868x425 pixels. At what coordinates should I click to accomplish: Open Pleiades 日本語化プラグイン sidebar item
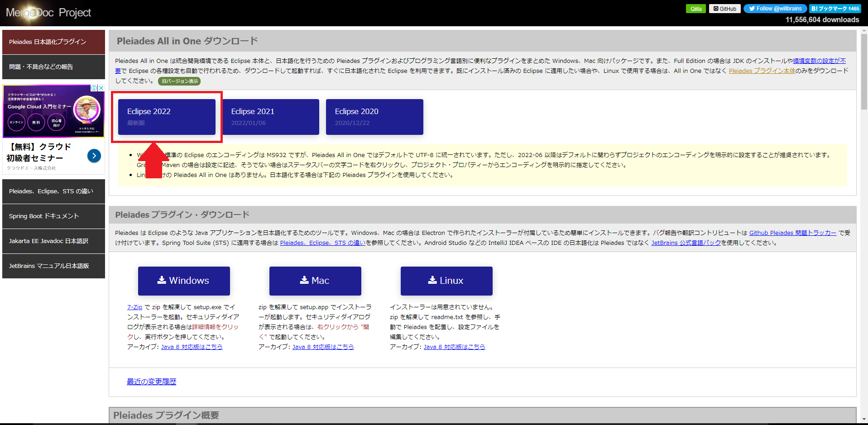[x=53, y=42]
